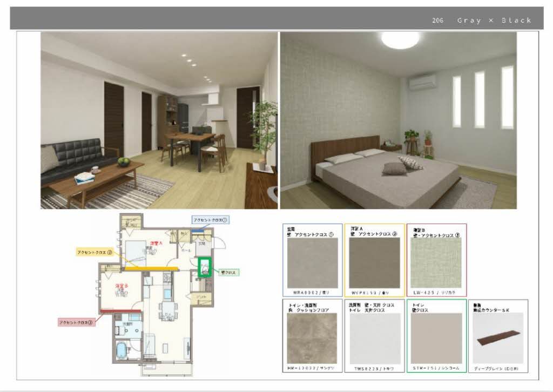Viewport: 553px width, 392px height.
Task: Open the bedroom rendering image
Action: [x=402, y=121]
